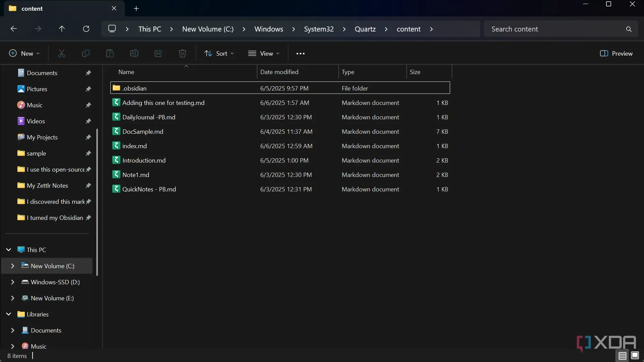Expand New Volume (E:) in tree
The height and width of the screenshot is (362, 644).
pyautogui.click(x=13, y=298)
